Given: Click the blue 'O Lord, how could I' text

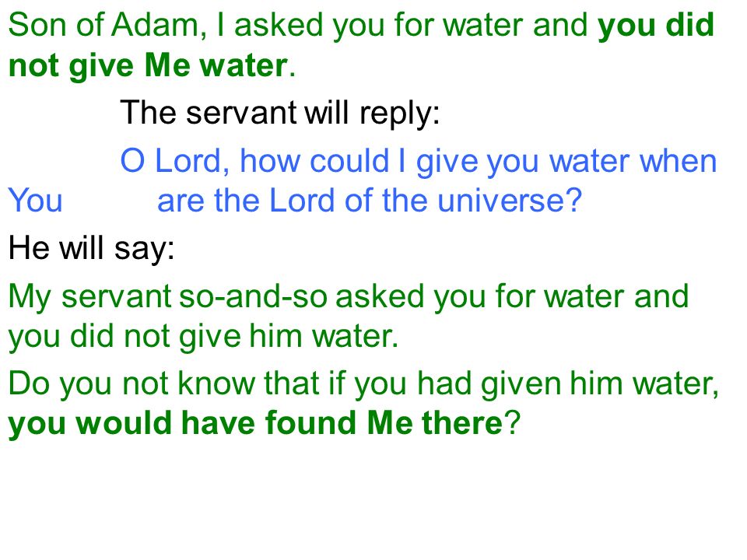Looking at the screenshot, I should coord(263,161).
